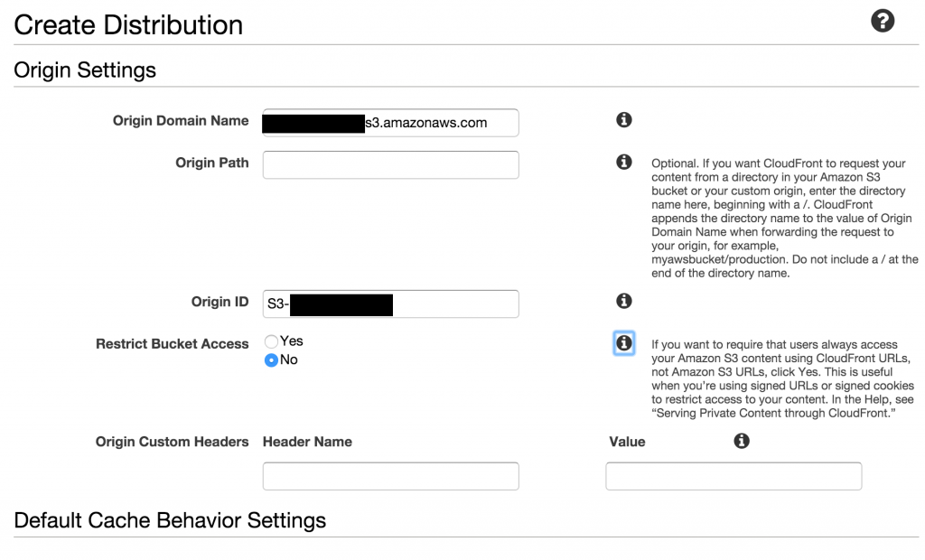Click the Origin Custom Headers label
The height and width of the screenshot is (560, 925).
point(172,442)
